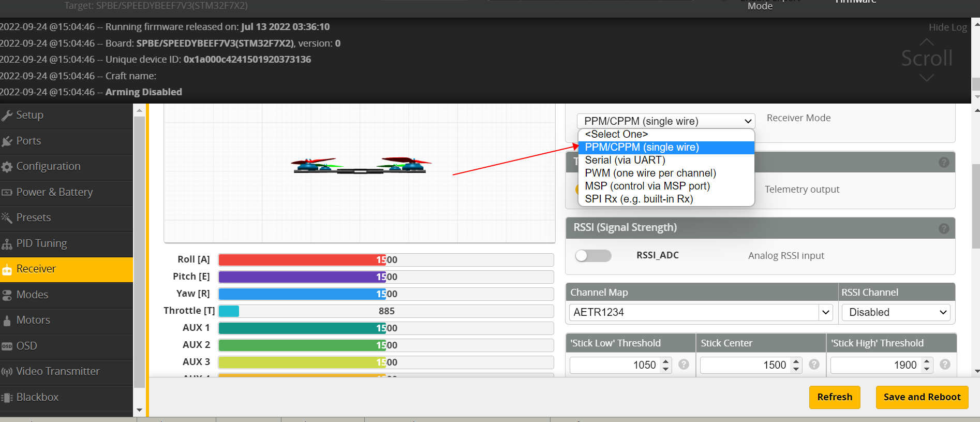Screen dimensions: 980x422
Task: Click the PID Tuning sidebar icon
Action: coord(7,244)
